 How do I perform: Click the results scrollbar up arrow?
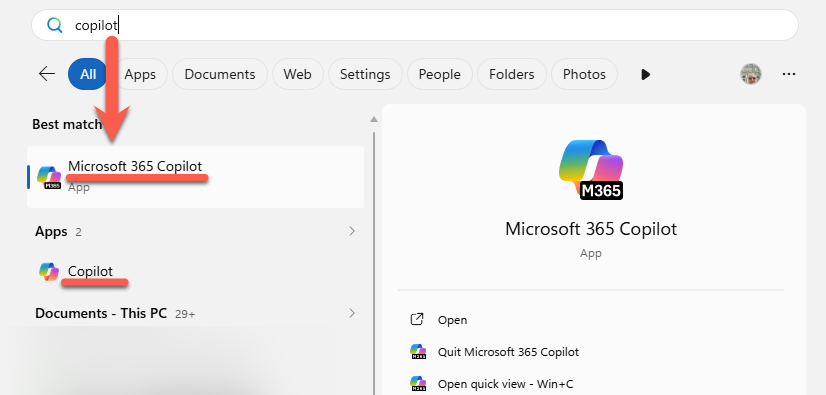pos(374,120)
